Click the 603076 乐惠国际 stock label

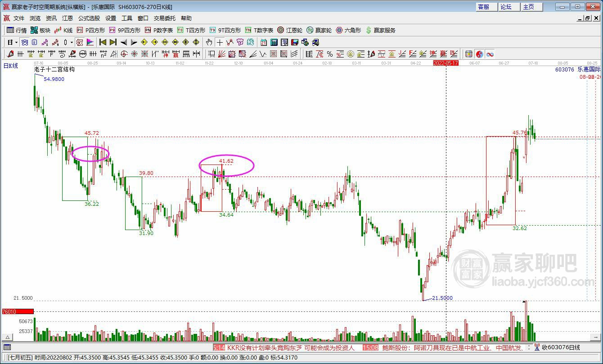click(x=578, y=70)
